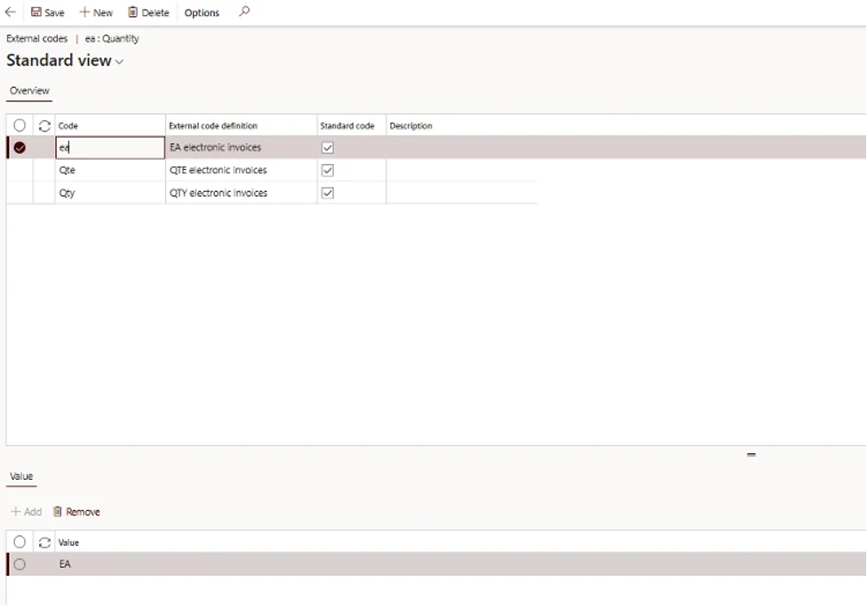Click Delete in the top toolbar
The height and width of the screenshot is (607, 868).
pyautogui.click(x=148, y=12)
